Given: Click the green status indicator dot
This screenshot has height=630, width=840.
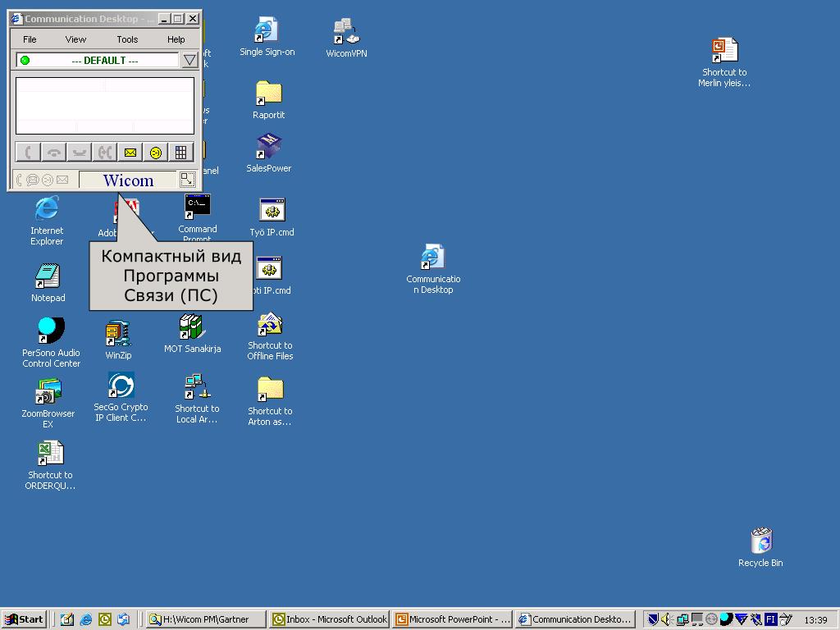Looking at the screenshot, I should 25,60.
